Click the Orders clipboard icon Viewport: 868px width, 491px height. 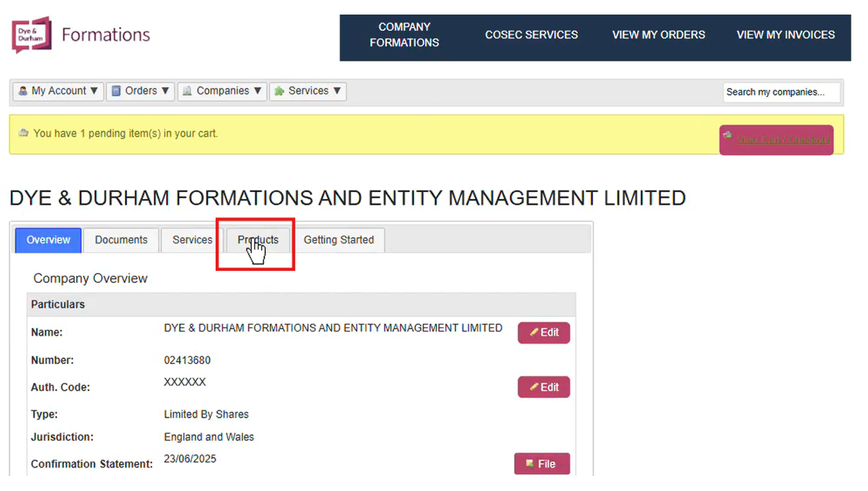pyautogui.click(x=116, y=91)
